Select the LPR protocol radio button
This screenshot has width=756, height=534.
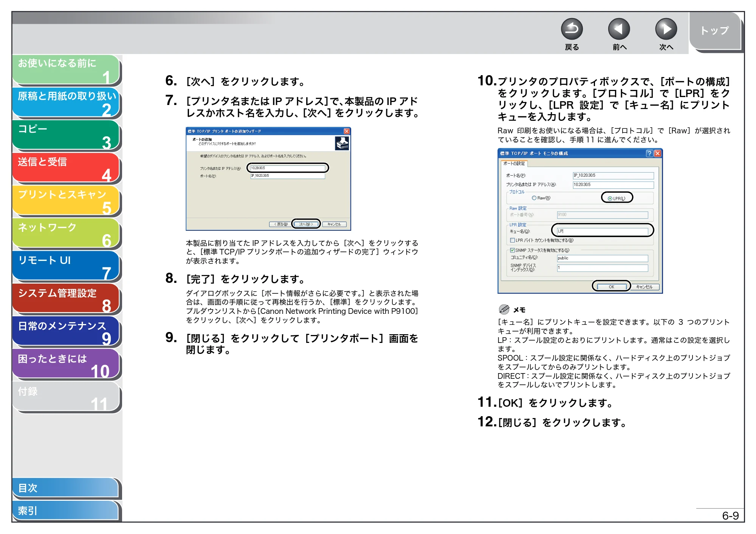(610, 198)
